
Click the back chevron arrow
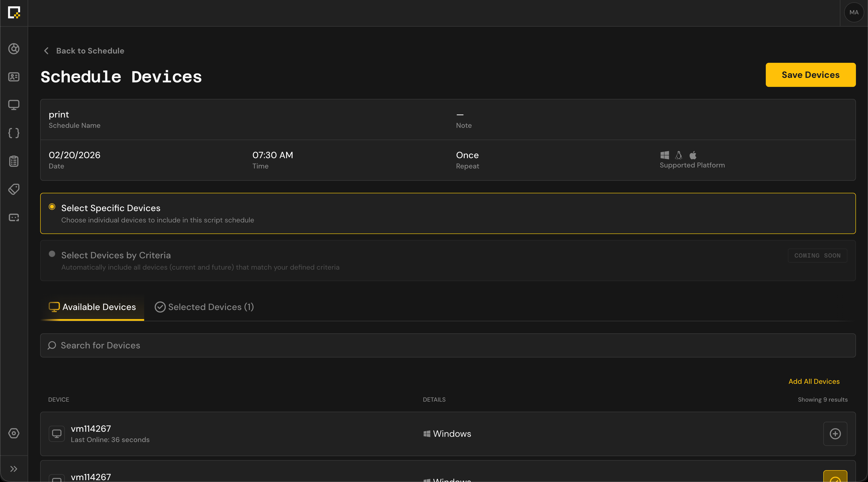(x=46, y=51)
